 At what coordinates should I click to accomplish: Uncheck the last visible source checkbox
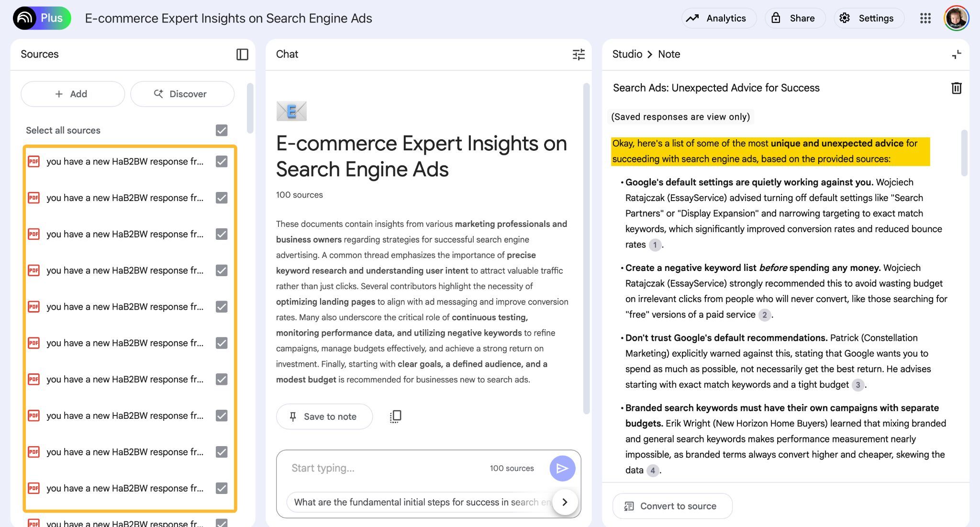[221, 523]
